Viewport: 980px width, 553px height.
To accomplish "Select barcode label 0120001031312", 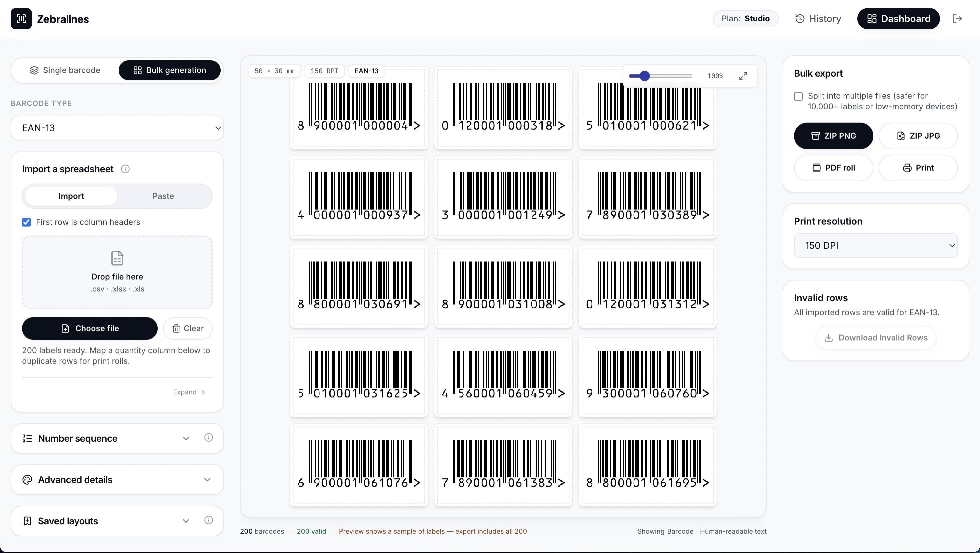I will (647, 286).
